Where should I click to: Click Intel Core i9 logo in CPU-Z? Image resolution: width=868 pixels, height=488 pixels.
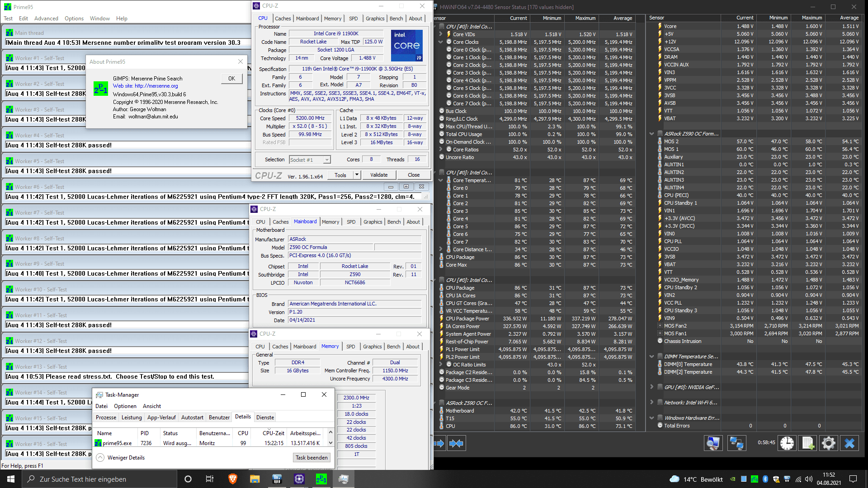406,45
